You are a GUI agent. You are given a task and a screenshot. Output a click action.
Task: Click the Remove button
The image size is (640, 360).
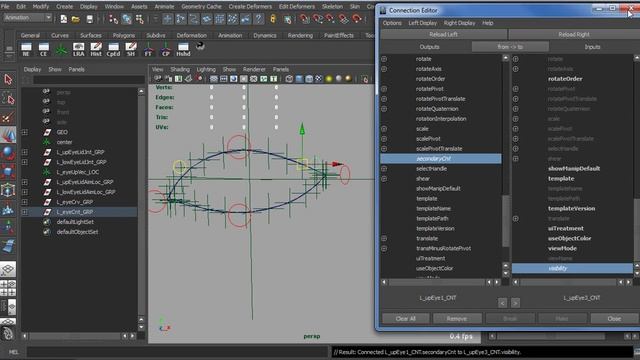click(456, 319)
